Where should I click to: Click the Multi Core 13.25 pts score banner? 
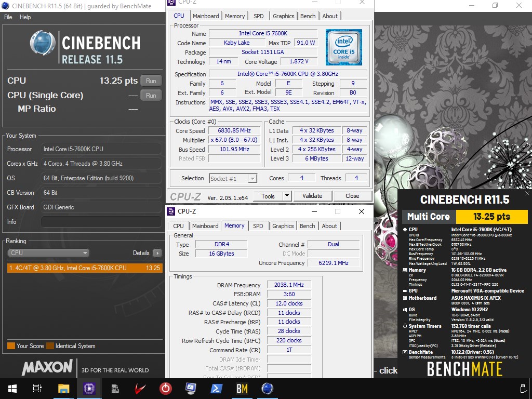[x=465, y=217]
